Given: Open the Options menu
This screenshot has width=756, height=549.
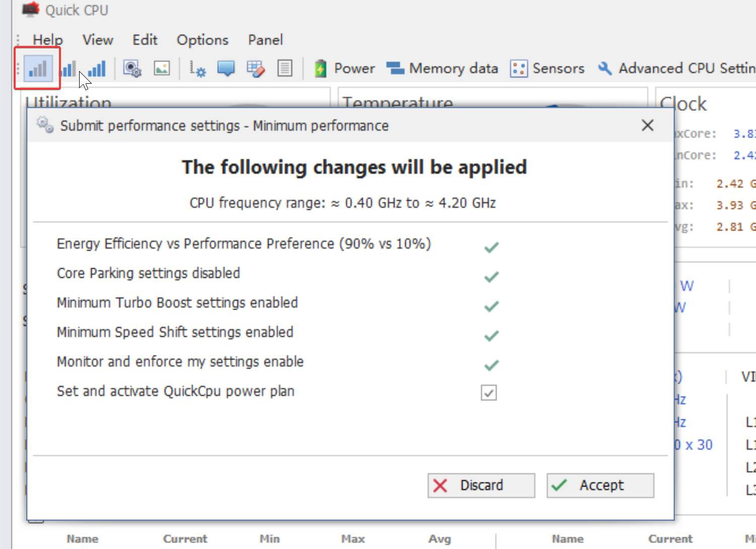Looking at the screenshot, I should point(202,40).
